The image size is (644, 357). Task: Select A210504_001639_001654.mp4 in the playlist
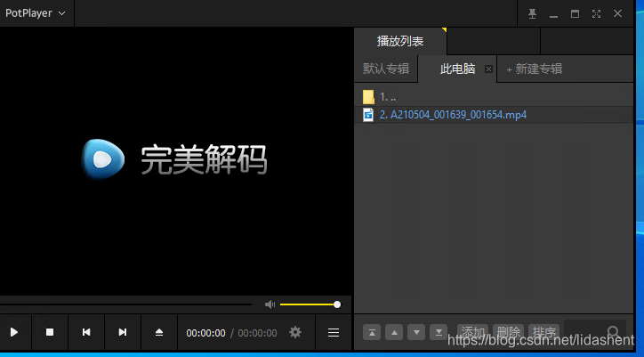494,115
